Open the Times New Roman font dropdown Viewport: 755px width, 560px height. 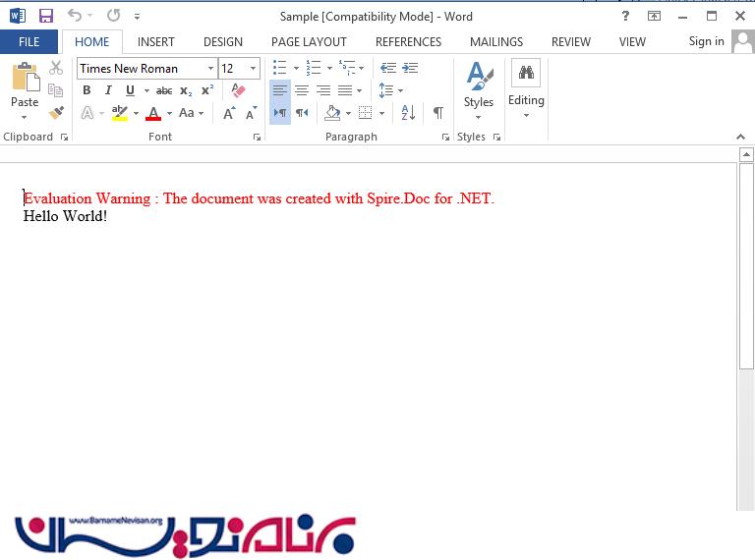pyautogui.click(x=210, y=69)
